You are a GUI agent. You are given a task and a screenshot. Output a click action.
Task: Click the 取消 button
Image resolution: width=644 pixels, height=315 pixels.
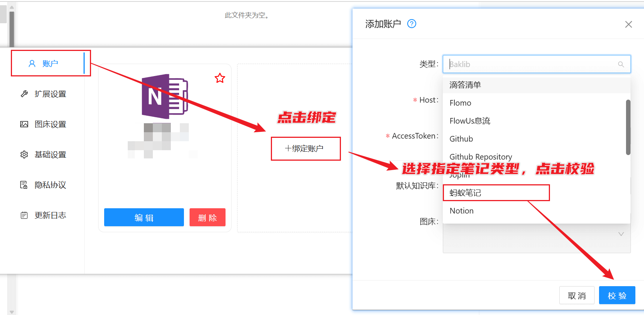[x=577, y=296]
